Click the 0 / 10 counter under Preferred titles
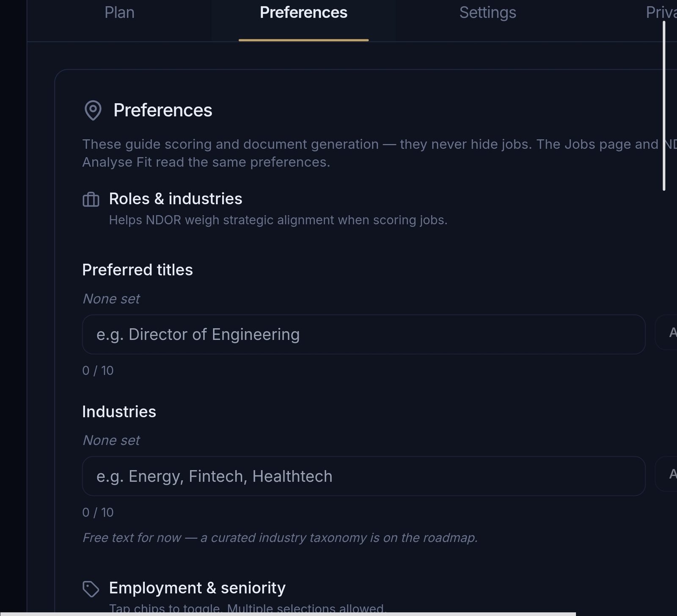Screen dimensions: 677x616 98,370
